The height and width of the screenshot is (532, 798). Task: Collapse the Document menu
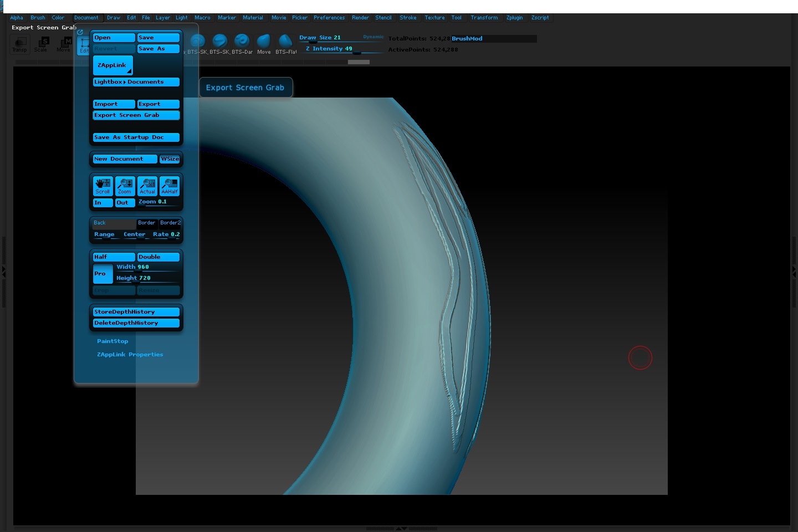click(86, 18)
